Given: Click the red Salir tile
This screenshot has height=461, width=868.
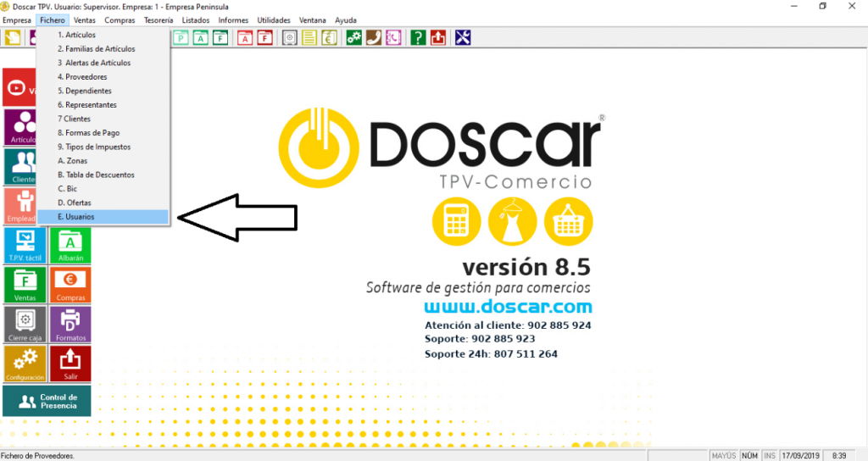Looking at the screenshot, I should point(70,364).
